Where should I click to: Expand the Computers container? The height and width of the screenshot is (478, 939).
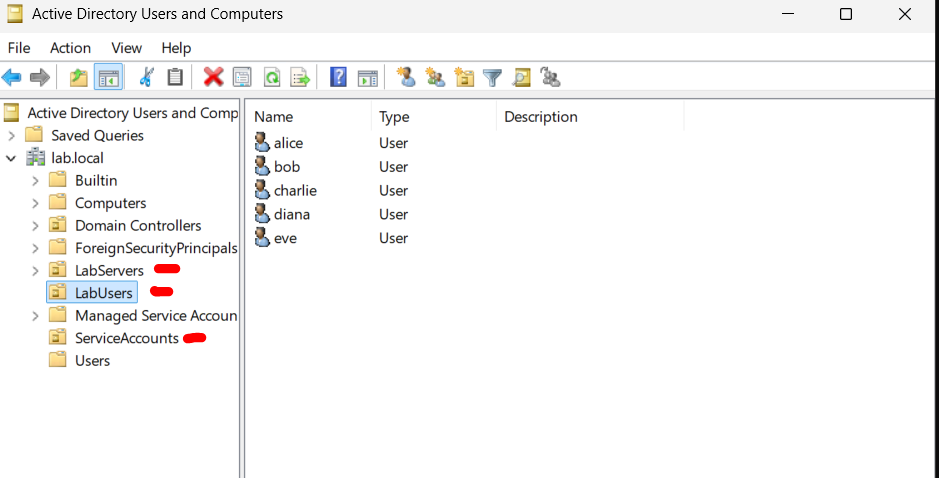coord(35,203)
